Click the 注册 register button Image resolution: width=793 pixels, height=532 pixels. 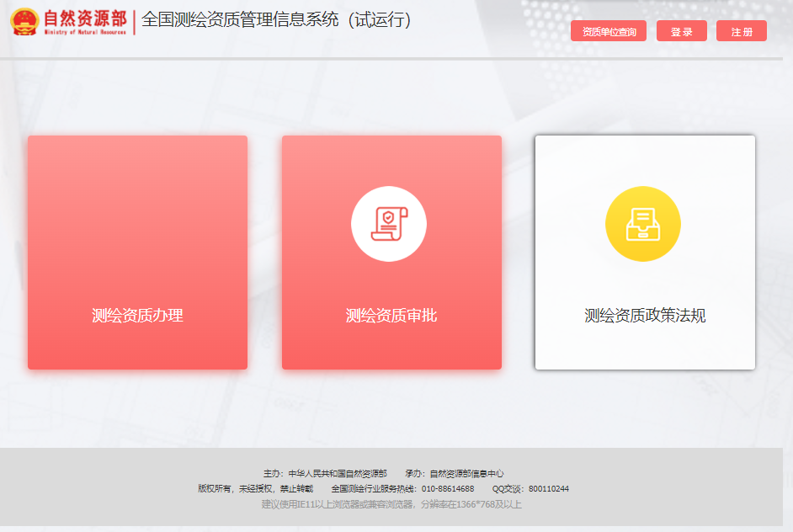pos(742,31)
